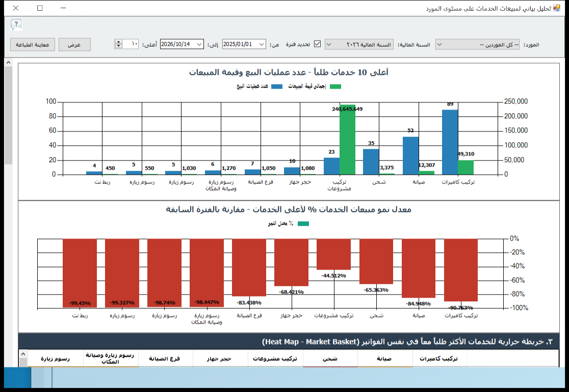The height and width of the screenshot is (392, 569).
Task: Click the "3,375" sales value label
Action: (387, 168)
